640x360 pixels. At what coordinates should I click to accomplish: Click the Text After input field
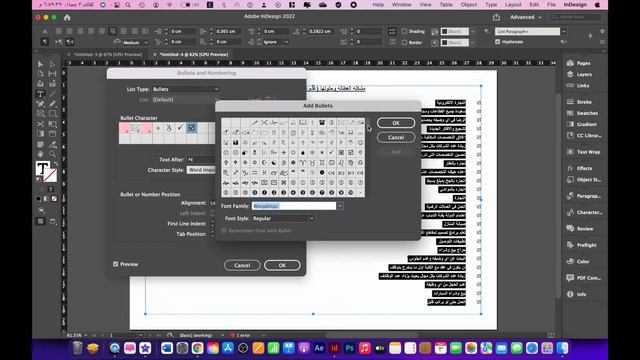[x=201, y=160]
